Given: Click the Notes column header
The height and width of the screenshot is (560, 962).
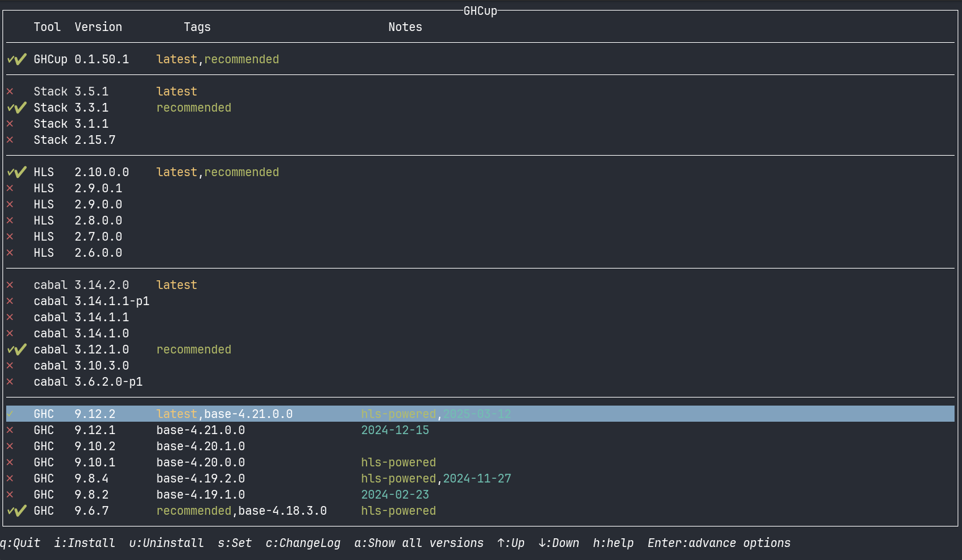Looking at the screenshot, I should pos(406,27).
